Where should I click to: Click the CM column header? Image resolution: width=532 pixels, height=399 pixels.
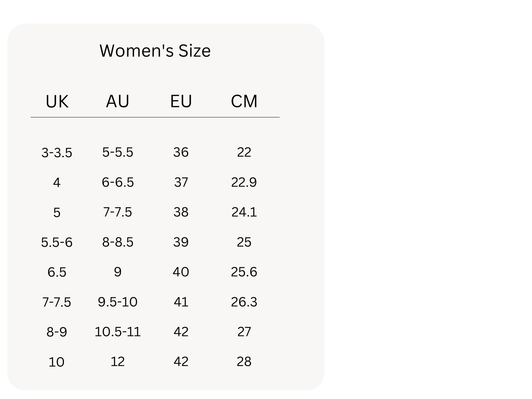(244, 101)
